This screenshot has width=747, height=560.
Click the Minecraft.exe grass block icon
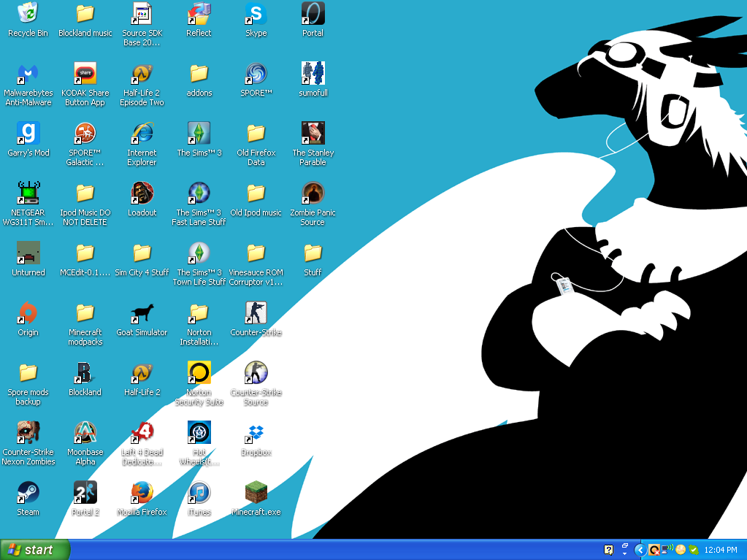point(256,493)
